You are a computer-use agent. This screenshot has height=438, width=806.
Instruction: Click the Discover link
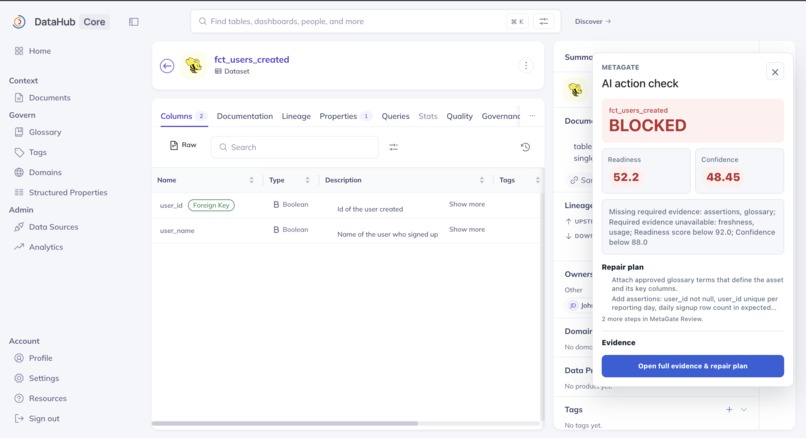pyautogui.click(x=593, y=22)
